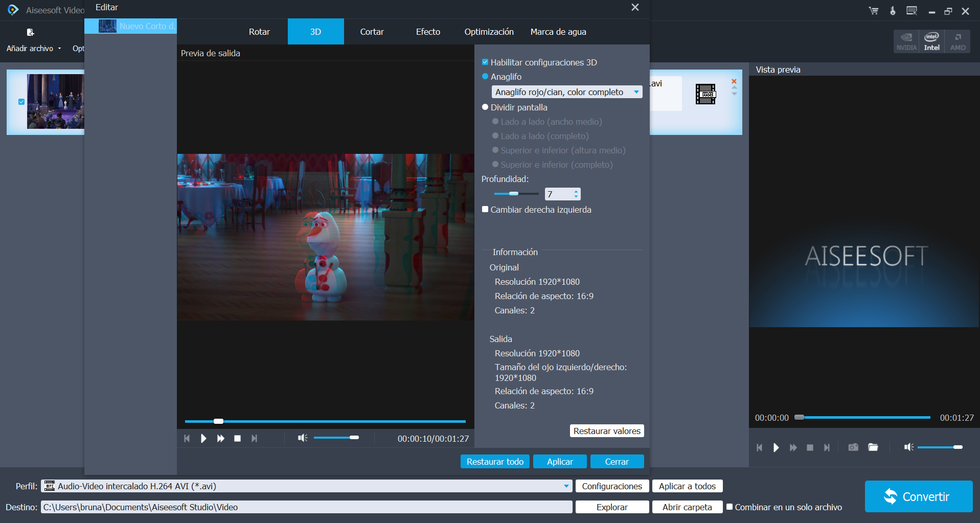980x523 pixels.
Task: Start conversion with Convertir button
Action: tap(919, 496)
